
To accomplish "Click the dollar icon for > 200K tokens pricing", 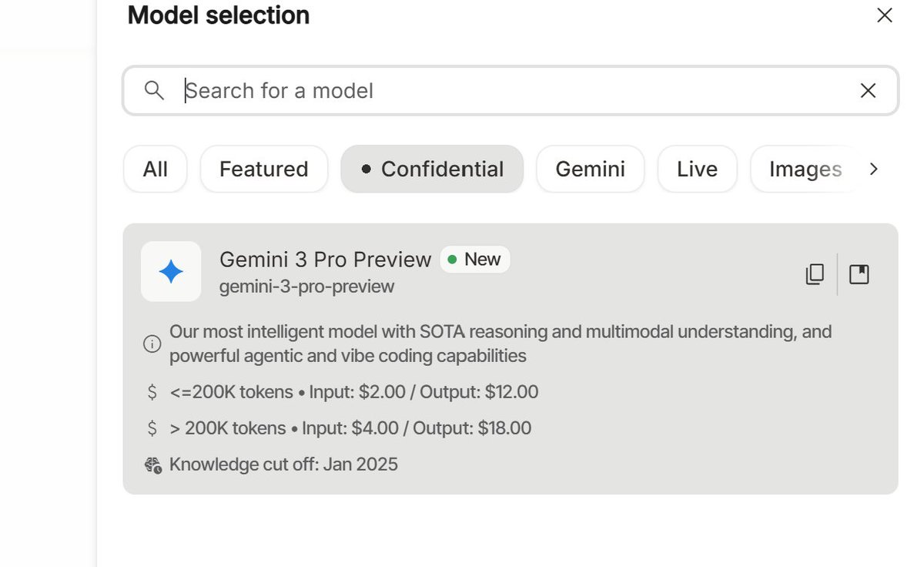I will pos(152,428).
